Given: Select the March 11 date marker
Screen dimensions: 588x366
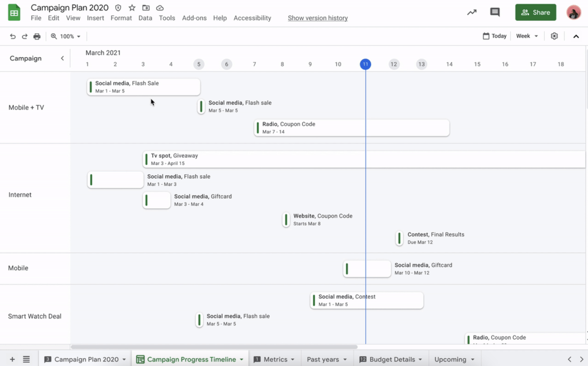Looking at the screenshot, I should (x=365, y=64).
